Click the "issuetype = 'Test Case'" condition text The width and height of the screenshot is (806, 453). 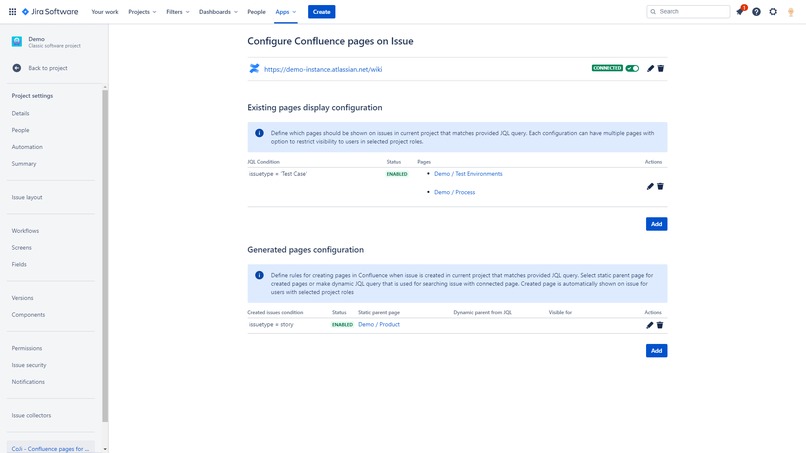[x=278, y=174]
